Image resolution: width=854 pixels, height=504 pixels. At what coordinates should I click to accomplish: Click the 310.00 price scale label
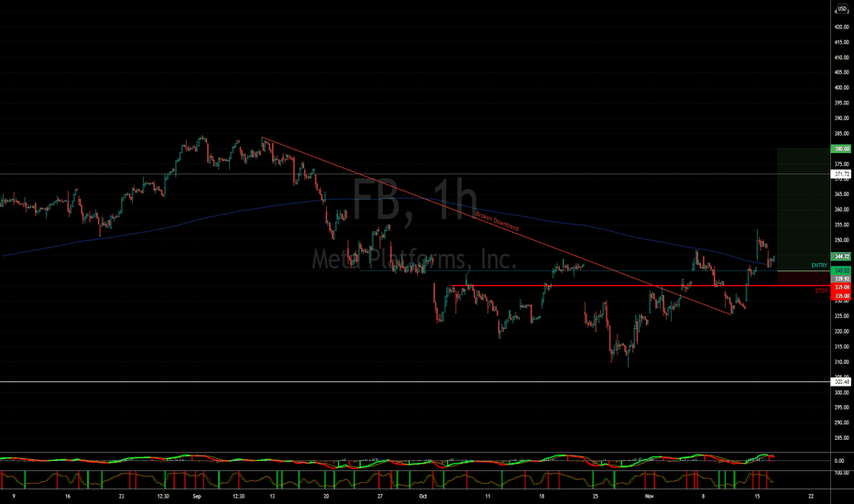pos(842,362)
